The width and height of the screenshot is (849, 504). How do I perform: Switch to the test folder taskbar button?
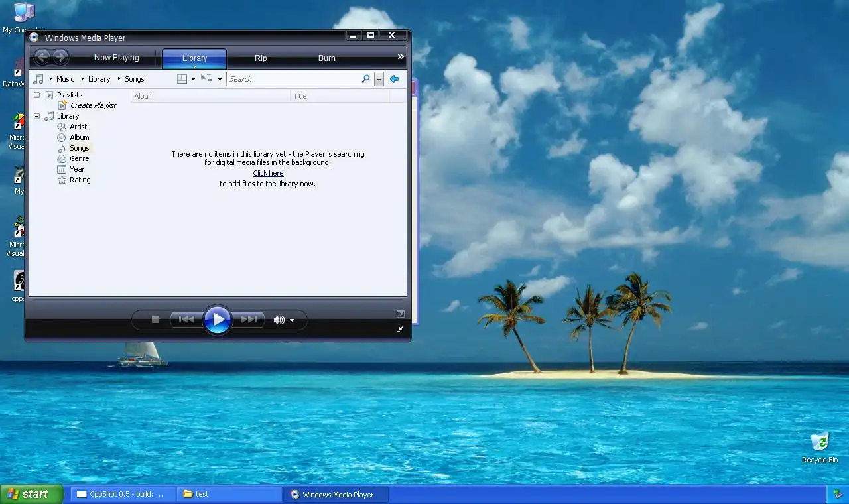click(229, 494)
